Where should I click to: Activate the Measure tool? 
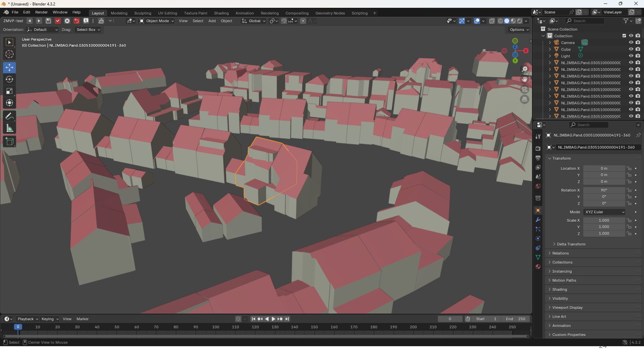click(x=9, y=128)
